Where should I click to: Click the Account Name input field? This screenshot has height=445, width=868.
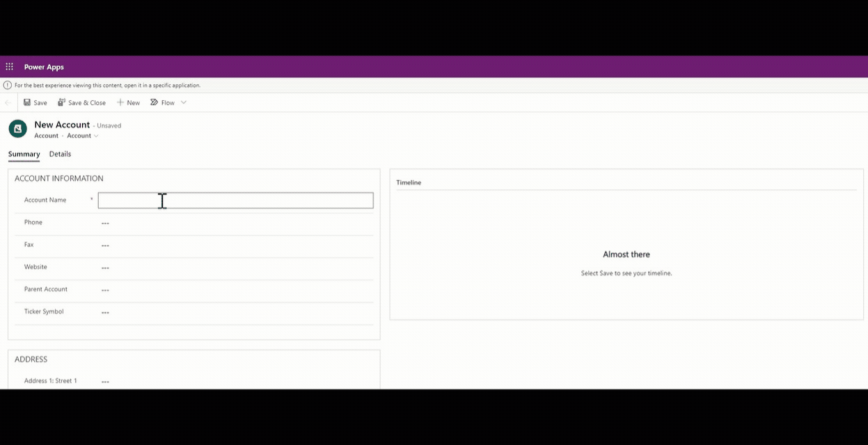pyautogui.click(x=235, y=200)
